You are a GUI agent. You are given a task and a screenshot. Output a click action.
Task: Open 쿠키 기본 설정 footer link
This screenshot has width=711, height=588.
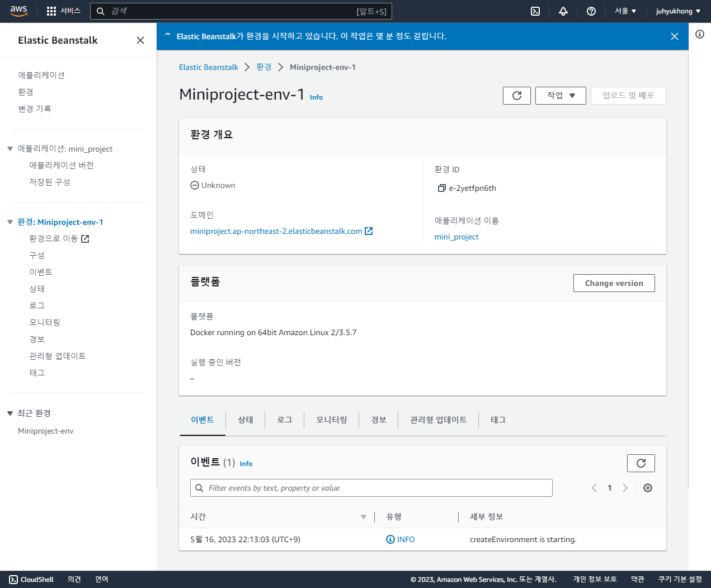pyautogui.click(x=680, y=580)
